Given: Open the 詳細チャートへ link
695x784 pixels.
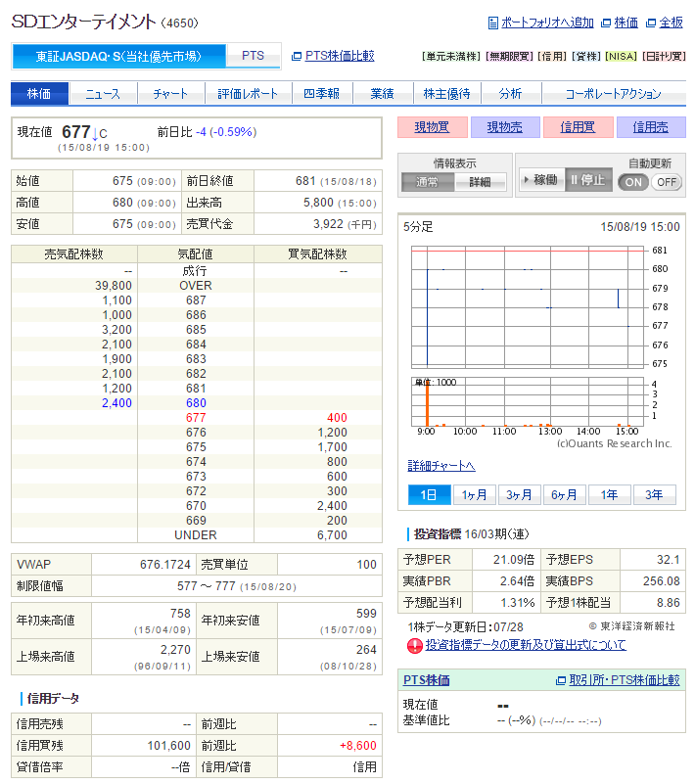Looking at the screenshot, I should (x=441, y=466).
